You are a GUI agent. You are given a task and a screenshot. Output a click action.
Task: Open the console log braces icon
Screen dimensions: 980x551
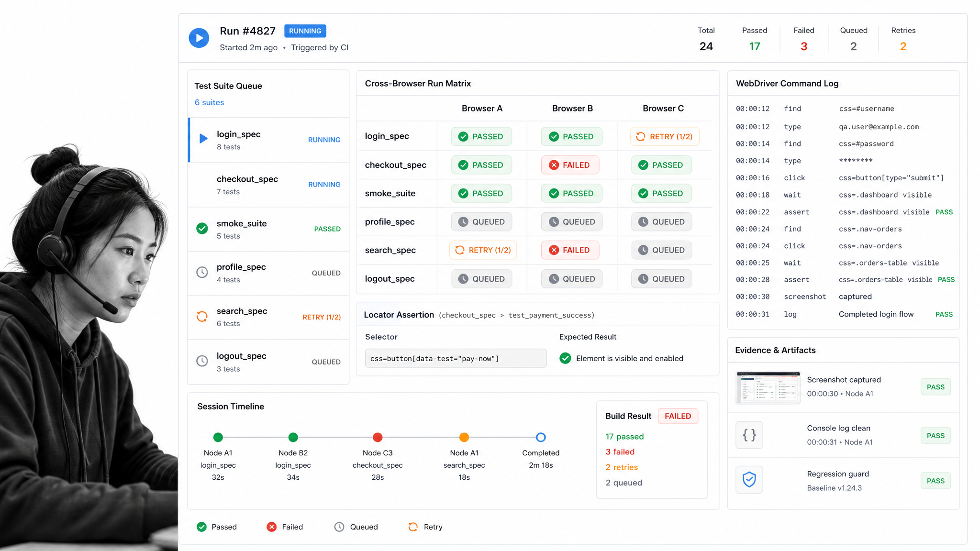(749, 435)
